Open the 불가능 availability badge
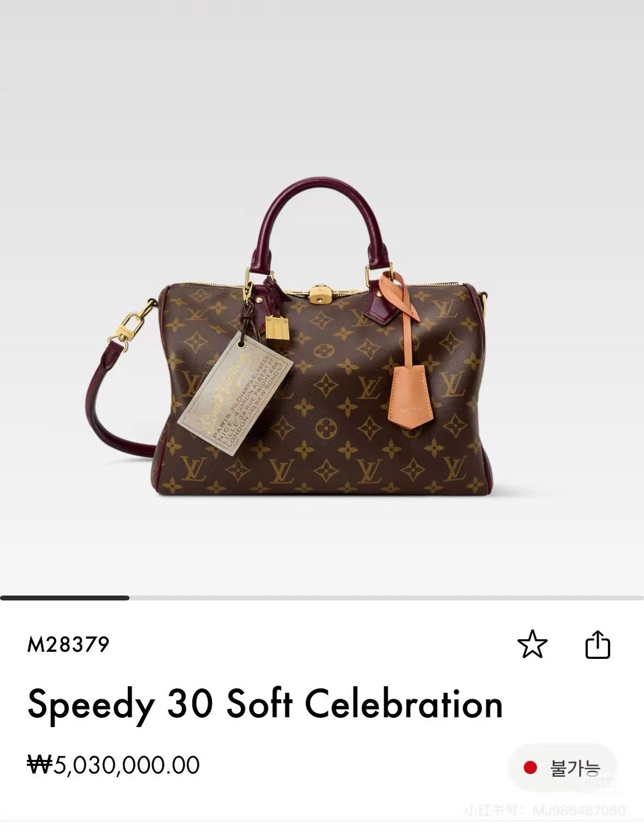This screenshot has width=644, height=833. click(x=562, y=769)
